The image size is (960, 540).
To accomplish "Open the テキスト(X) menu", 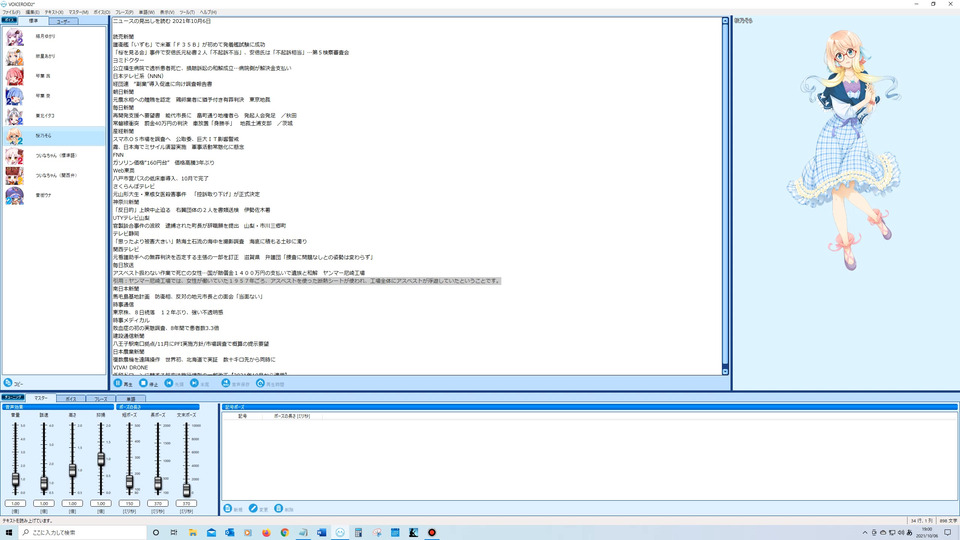I will click(x=54, y=12).
